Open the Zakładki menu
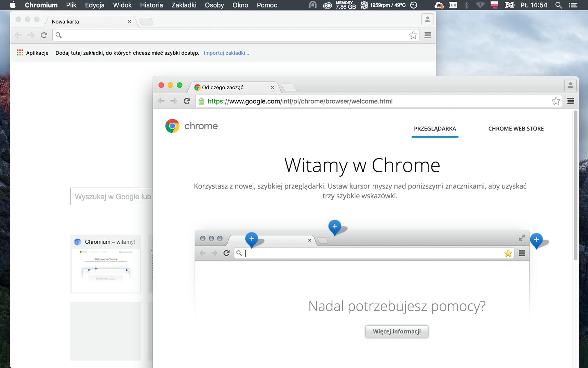Image resolution: width=588 pixels, height=368 pixels. 184,5
